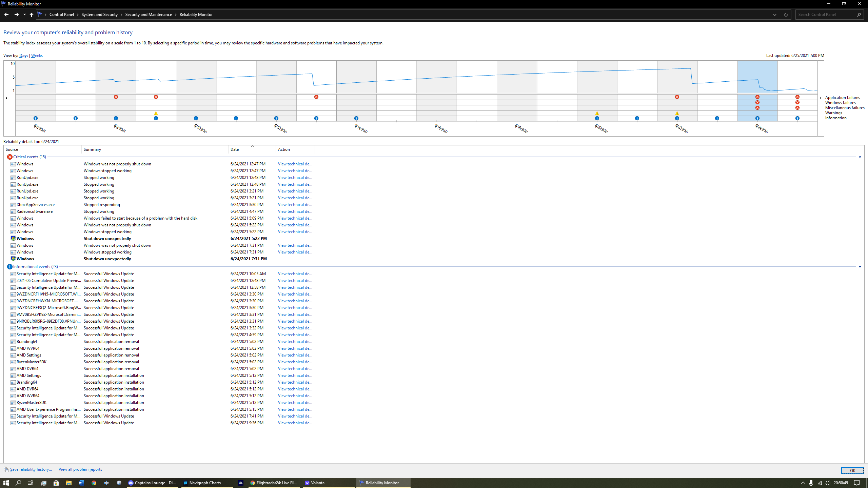View technical details for hard disk problem event
Viewport: 868px width, 488px height.
pyautogui.click(x=295, y=218)
